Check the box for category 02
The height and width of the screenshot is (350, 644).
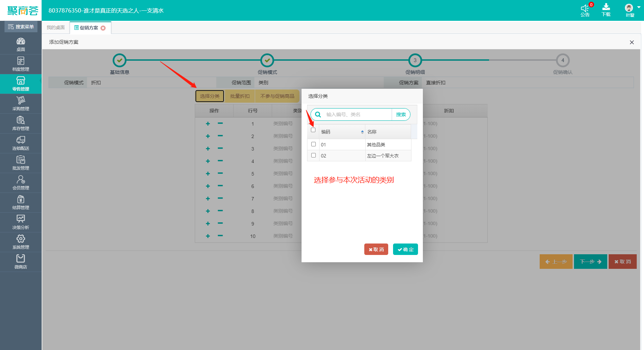pyautogui.click(x=313, y=155)
